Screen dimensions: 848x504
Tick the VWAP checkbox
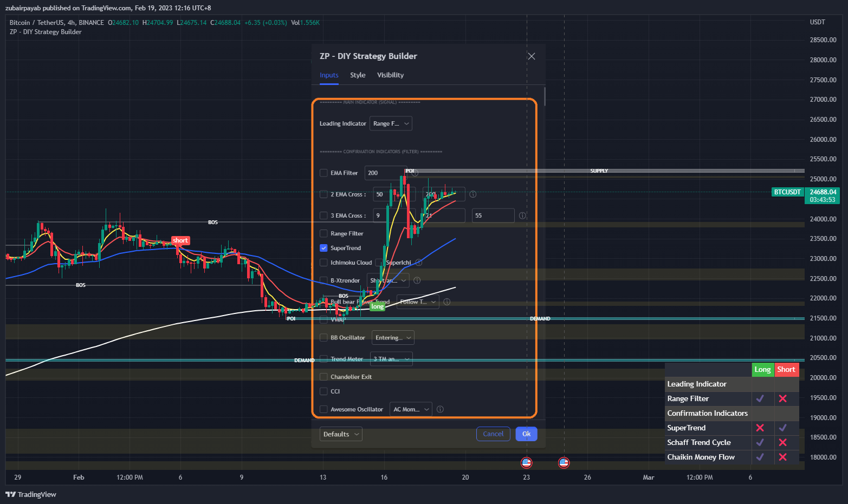click(x=323, y=320)
